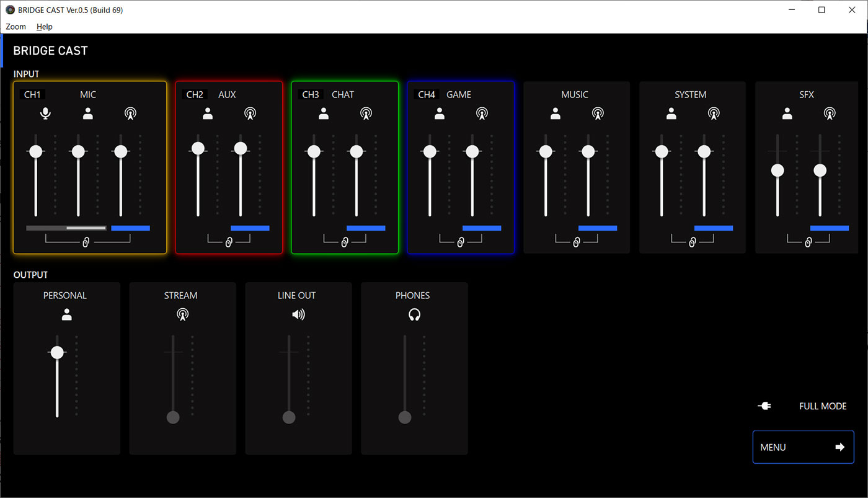This screenshot has width=868, height=498.
Task: Toggle the link icon under SFX faders
Action: tap(808, 242)
